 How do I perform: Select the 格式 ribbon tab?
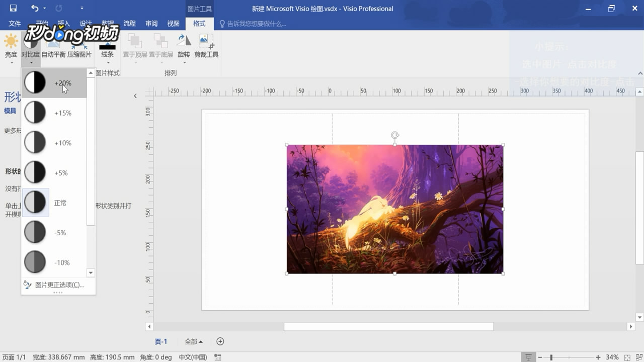point(199,24)
